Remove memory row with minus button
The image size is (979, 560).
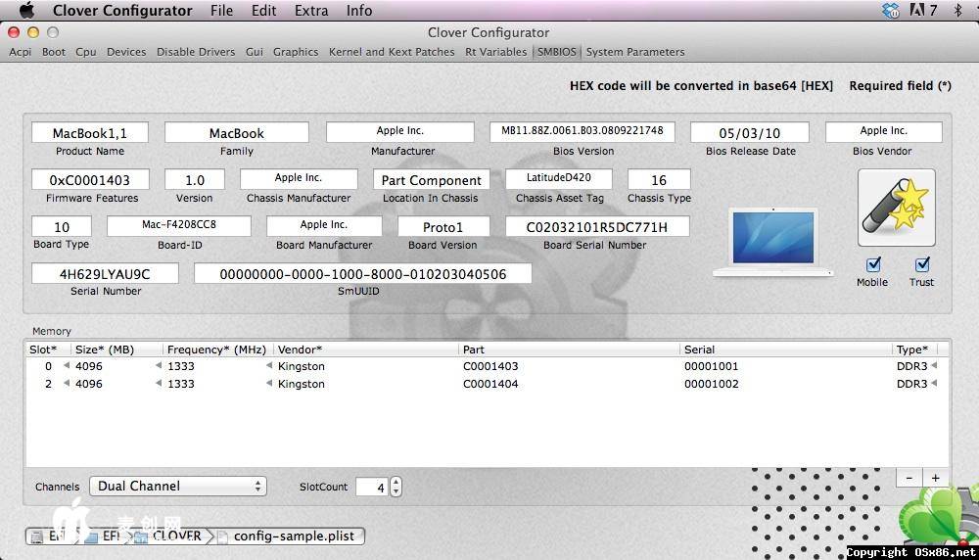pyautogui.click(x=909, y=478)
